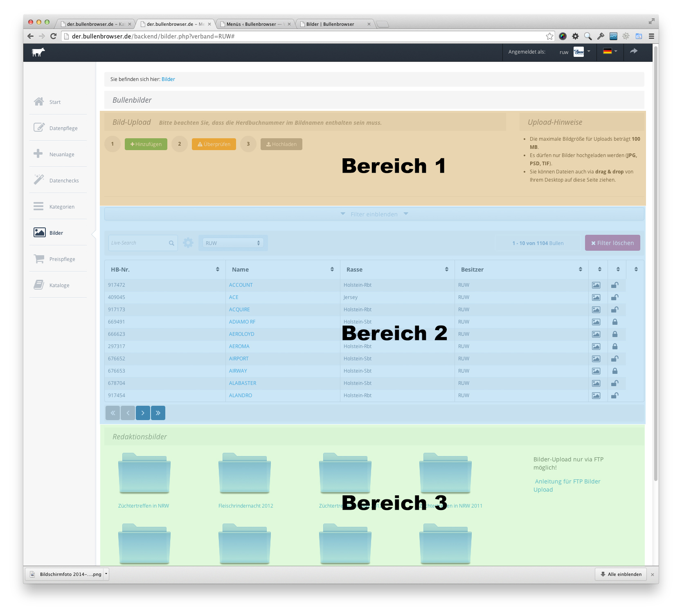Click the green Hinzufügen button
The height and width of the screenshot is (616, 682).
(x=146, y=144)
